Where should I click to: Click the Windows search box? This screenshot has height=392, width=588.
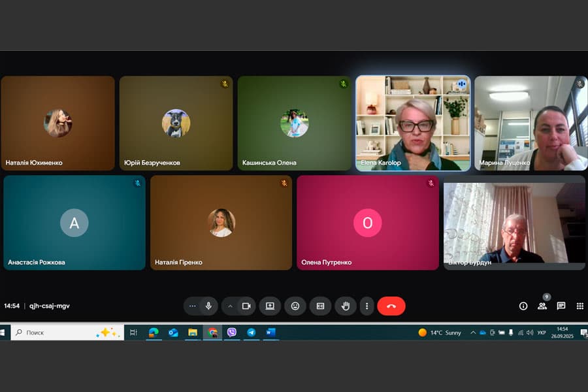67,333
